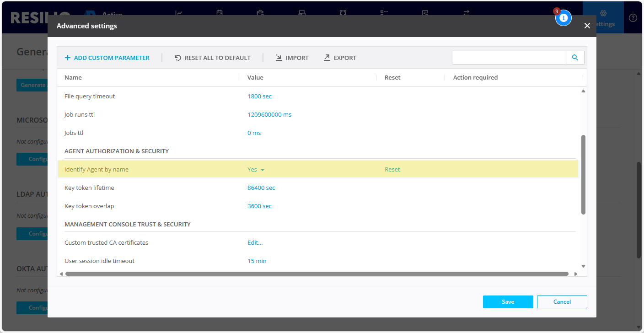Image resolution: width=644 pixels, height=333 pixels.
Task: Open the blue info notifications icon
Action: (x=563, y=18)
